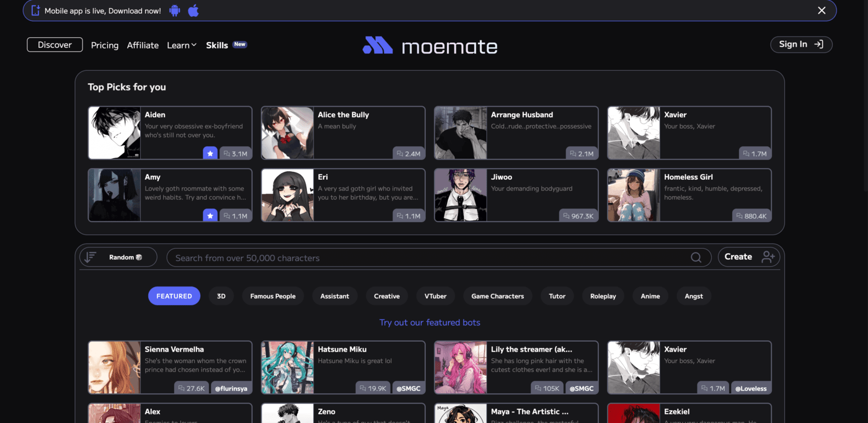The height and width of the screenshot is (423, 868).
Task: Open Arrange Husband character card
Action: [x=516, y=133]
